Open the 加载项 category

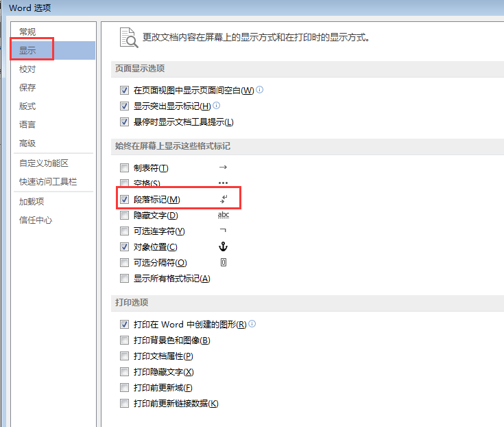point(32,201)
